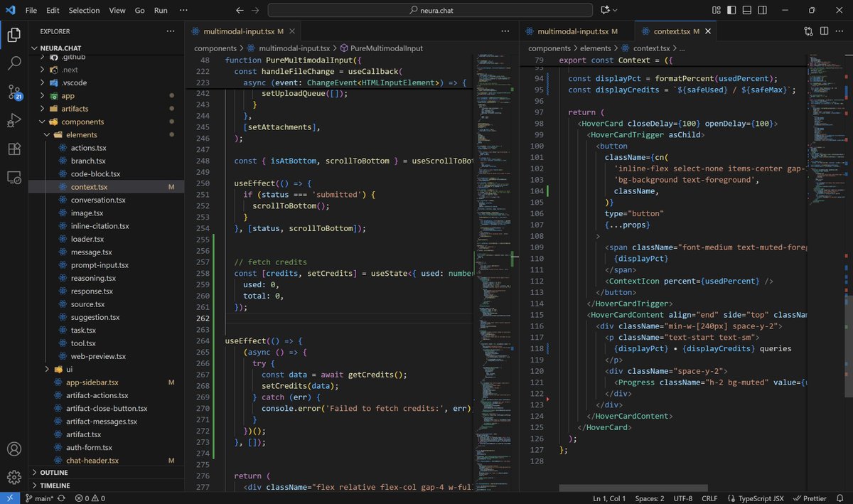
Task: Expand the app folder
Action: pyautogui.click(x=43, y=95)
